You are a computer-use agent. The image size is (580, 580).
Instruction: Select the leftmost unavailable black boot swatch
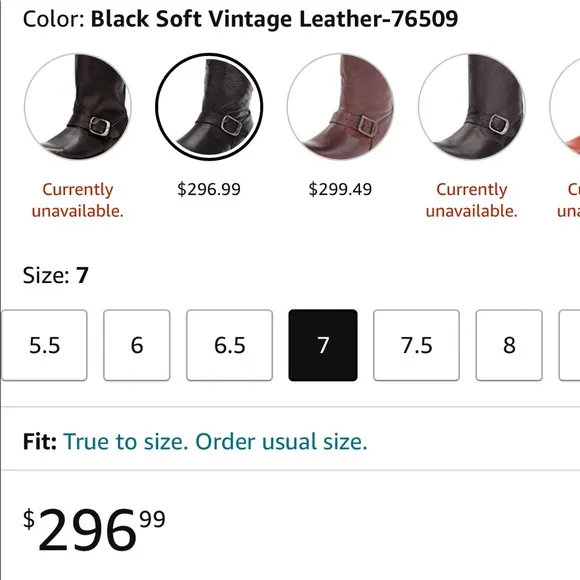(78, 107)
